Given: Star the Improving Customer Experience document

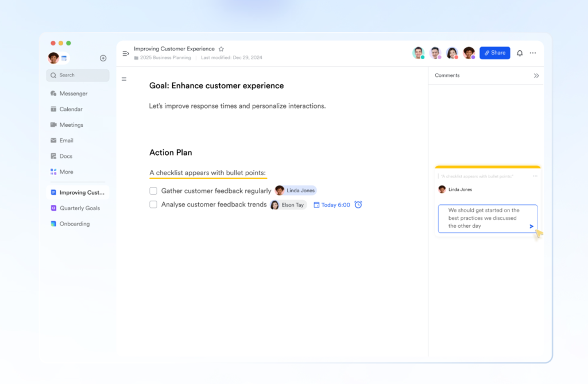Looking at the screenshot, I should click(221, 49).
